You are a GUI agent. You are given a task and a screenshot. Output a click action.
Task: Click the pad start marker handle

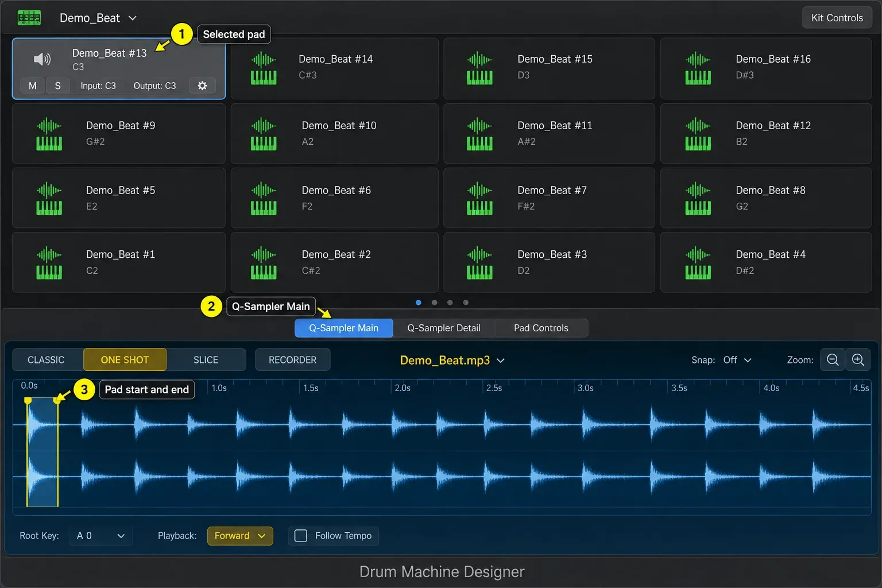click(x=28, y=400)
